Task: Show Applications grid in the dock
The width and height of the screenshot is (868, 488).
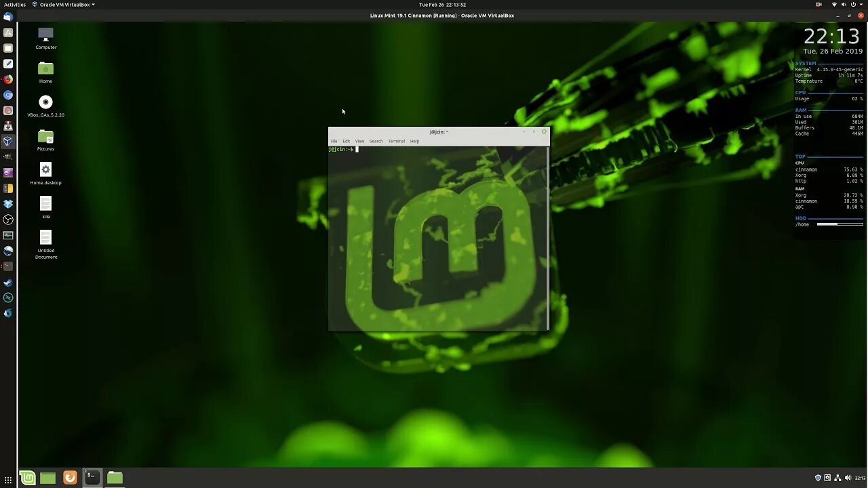Action: tap(8, 480)
